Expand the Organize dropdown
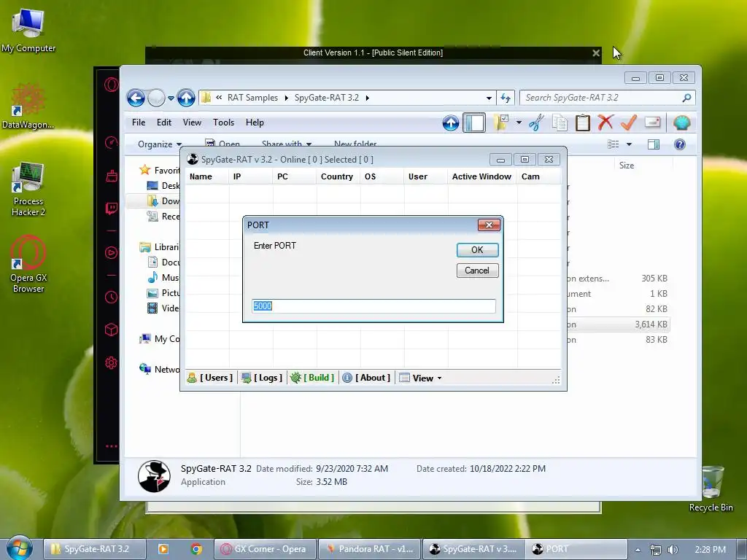747x560 pixels. tap(160, 144)
